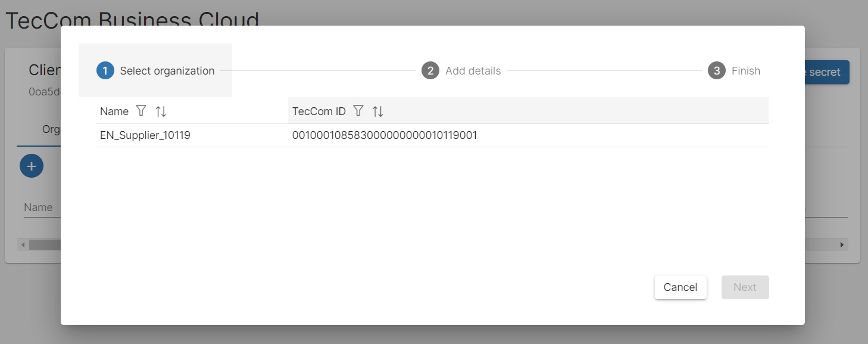Cancel the organization selection dialog
This screenshot has width=868, height=344.
(680, 287)
